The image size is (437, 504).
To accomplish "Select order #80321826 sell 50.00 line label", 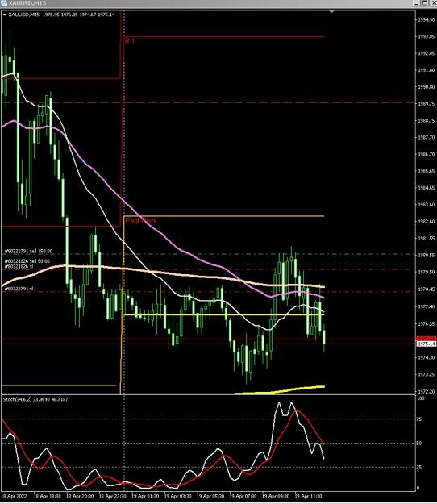I will [x=27, y=261].
